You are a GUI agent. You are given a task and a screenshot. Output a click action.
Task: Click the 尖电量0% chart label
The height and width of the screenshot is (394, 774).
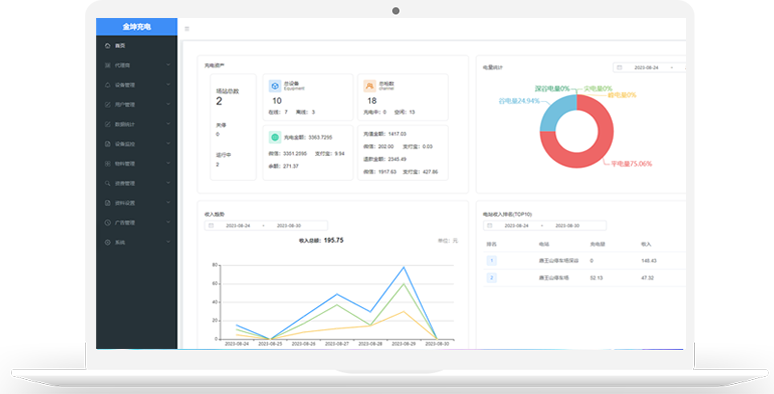598,89
